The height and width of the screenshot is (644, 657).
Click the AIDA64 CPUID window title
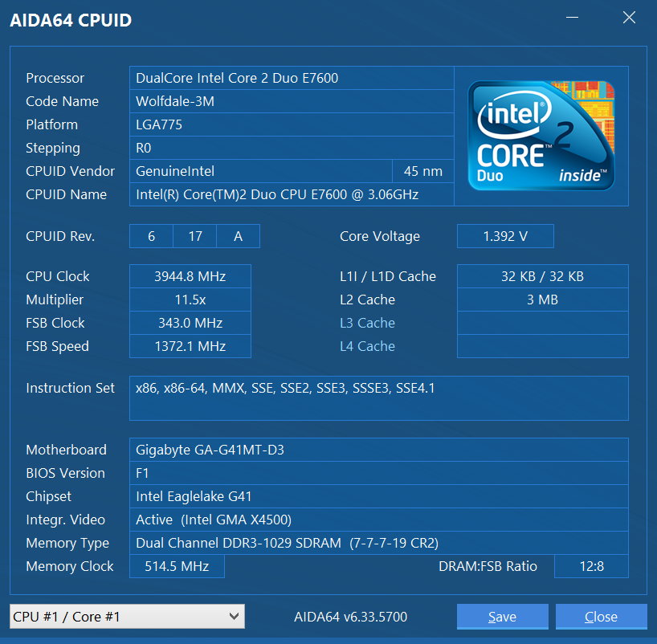pos(71,20)
